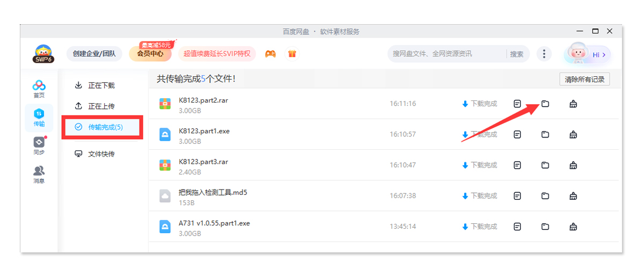
Task: Open the 同步 sync sidebar icon
Action: tap(39, 145)
